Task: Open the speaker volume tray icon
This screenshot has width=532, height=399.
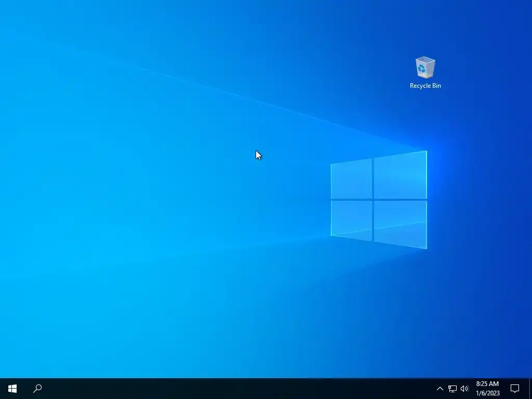Action: tap(464, 389)
